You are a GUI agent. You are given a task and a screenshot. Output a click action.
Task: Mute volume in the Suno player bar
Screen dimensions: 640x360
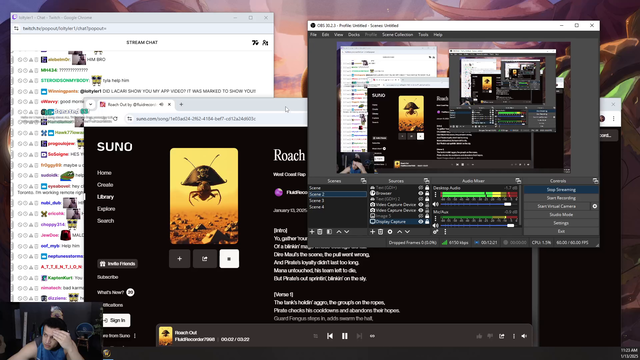point(524,336)
